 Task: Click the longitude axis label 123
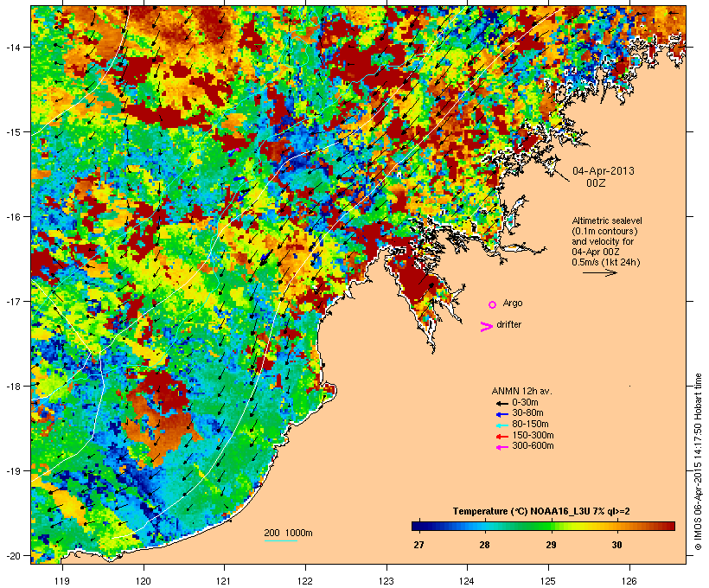pyautogui.click(x=386, y=580)
